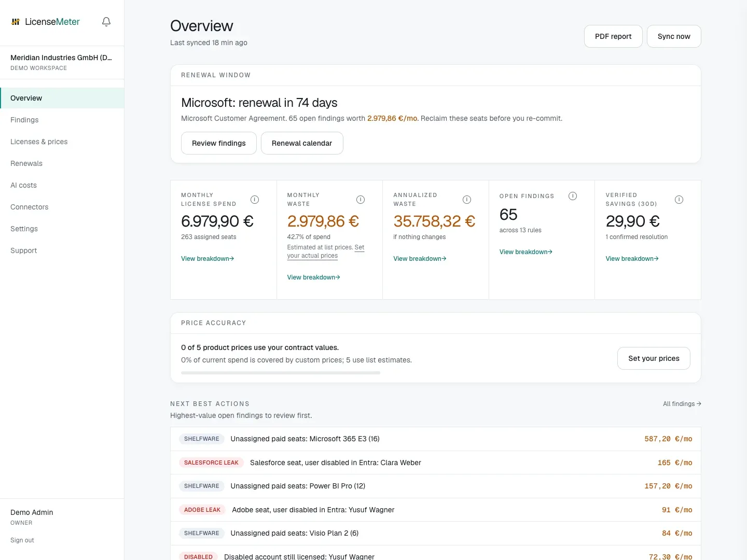Show info for Monthly License Spend
This screenshot has width=747, height=560.
tap(255, 200)
